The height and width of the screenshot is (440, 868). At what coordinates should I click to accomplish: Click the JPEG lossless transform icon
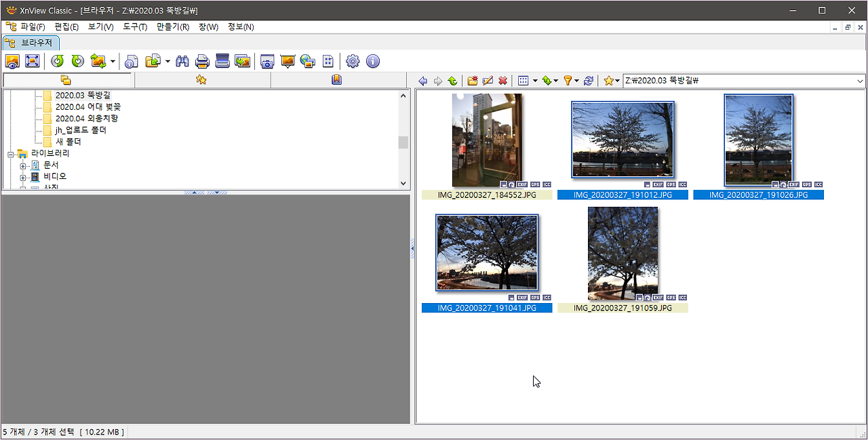pos(98,61)
